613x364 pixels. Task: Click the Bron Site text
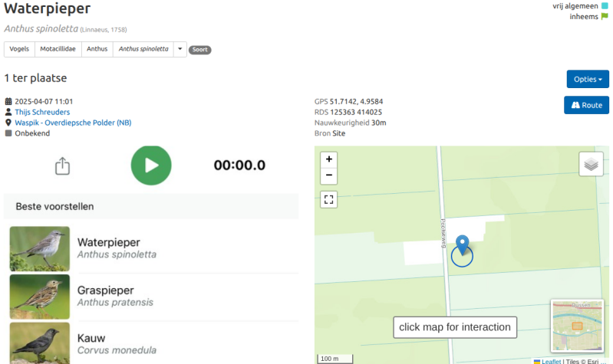coord(330,133)
